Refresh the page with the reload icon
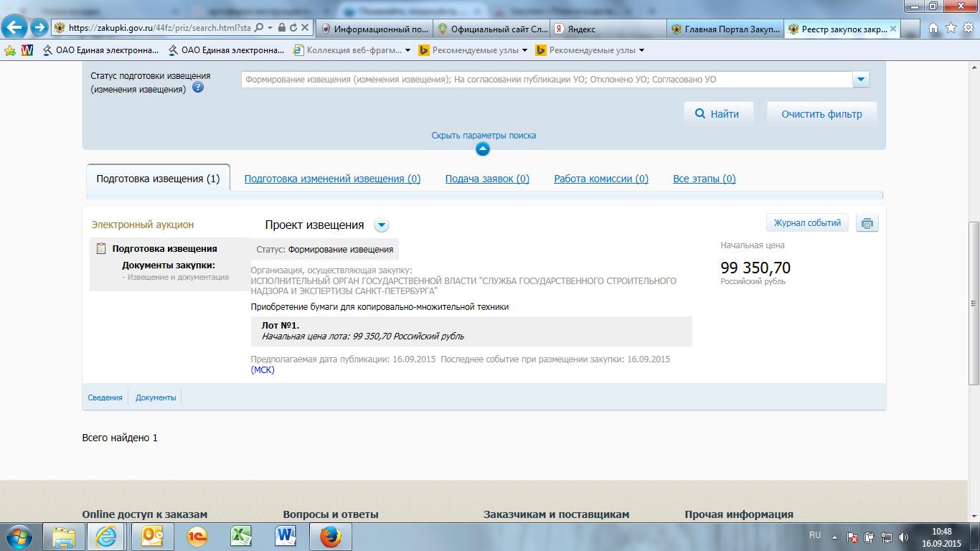Viewport: 980px width, 551px height. [x=293, y=28]
